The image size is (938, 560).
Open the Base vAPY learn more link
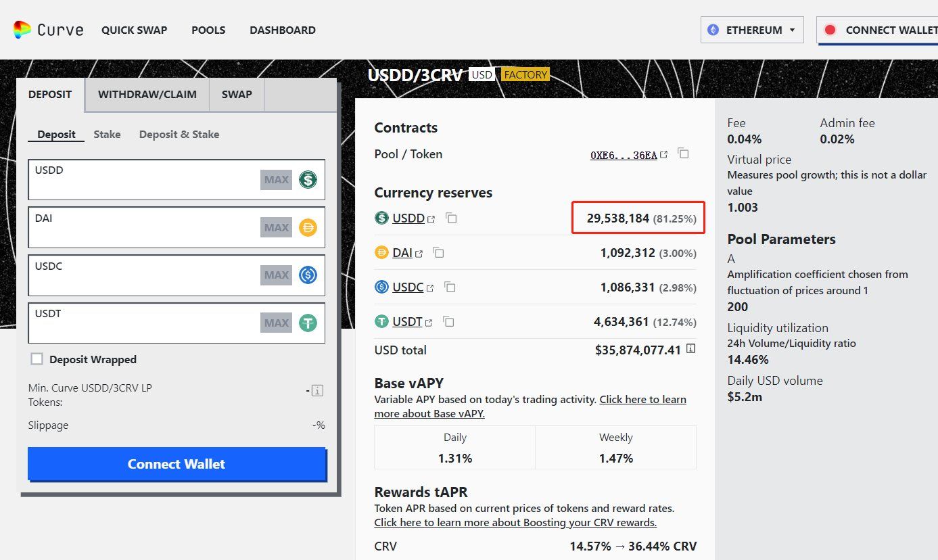530,406
